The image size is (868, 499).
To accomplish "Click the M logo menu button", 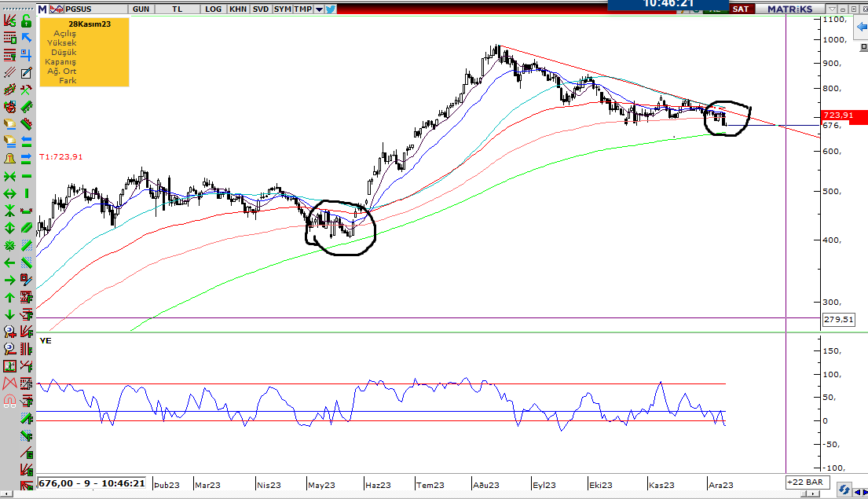I will tap(42, 9).
